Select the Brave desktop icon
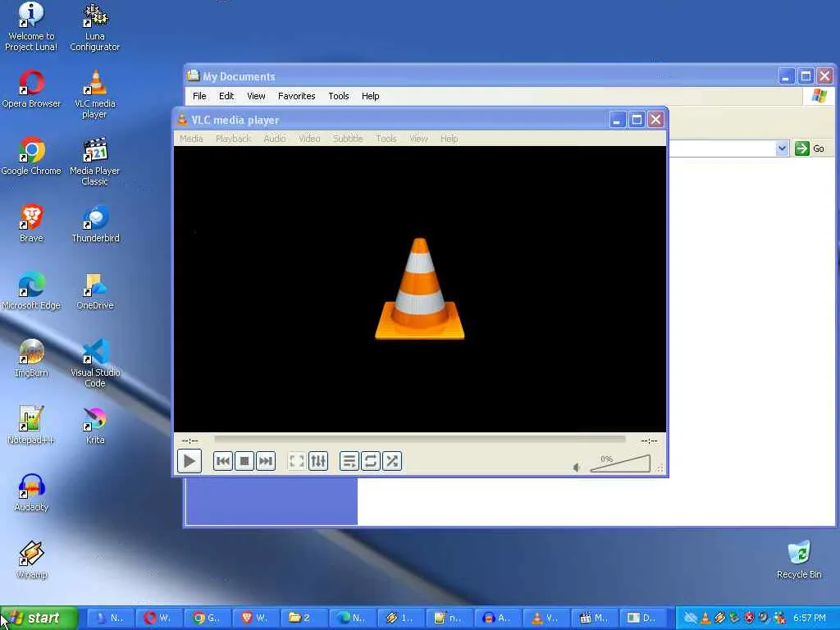Image resolution: width=840 pixels, height=630 pixels. click(31, 223)
